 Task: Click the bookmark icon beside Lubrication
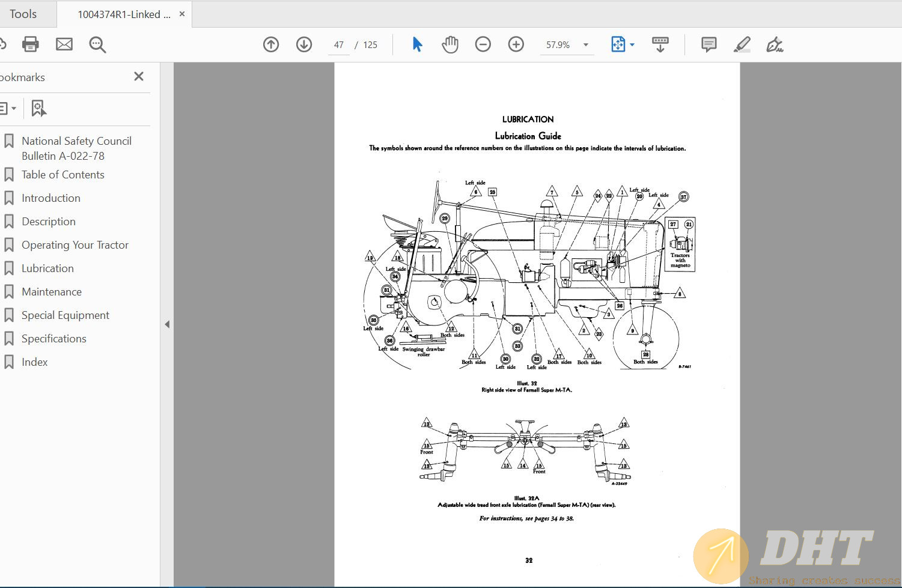(9, 268)
